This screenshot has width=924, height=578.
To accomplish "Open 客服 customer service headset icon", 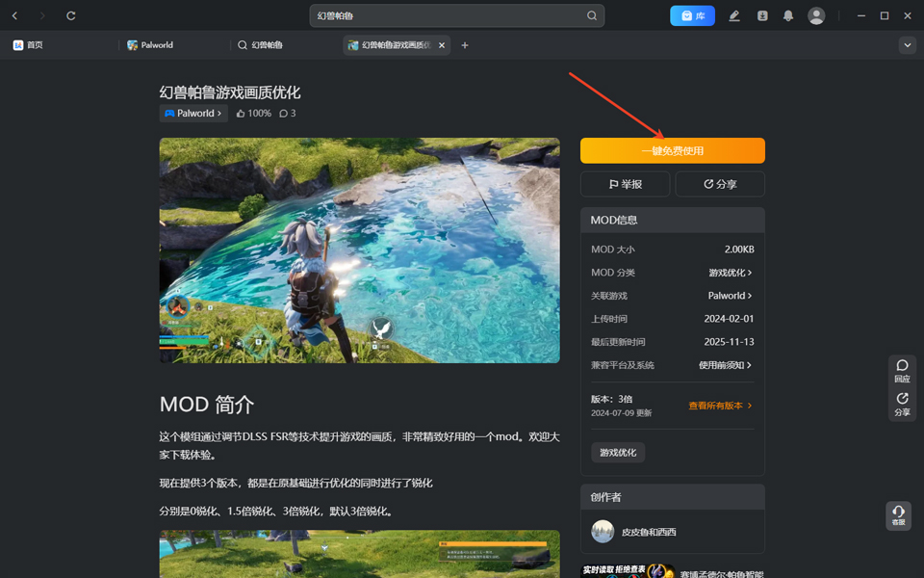I will pos(899,514).
